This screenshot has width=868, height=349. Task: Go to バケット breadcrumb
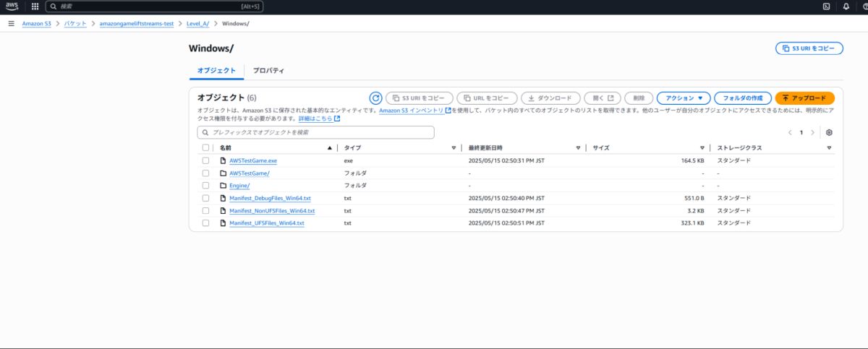75,23
